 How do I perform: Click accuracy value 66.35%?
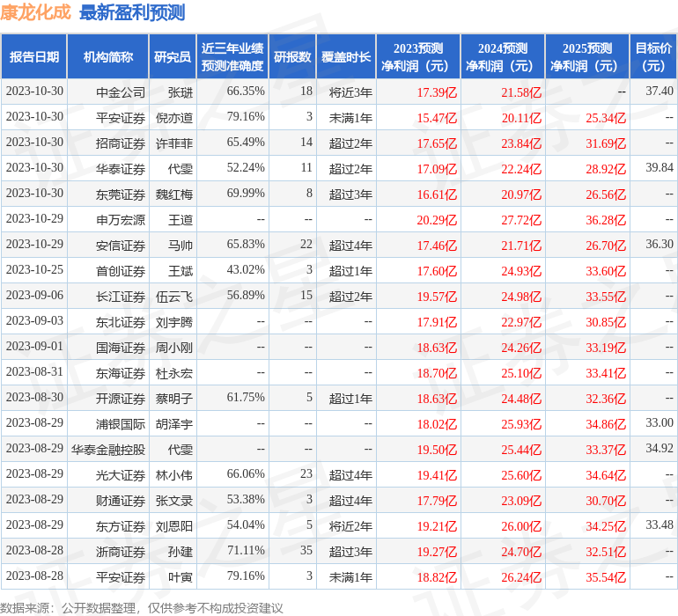pos(246,91)
